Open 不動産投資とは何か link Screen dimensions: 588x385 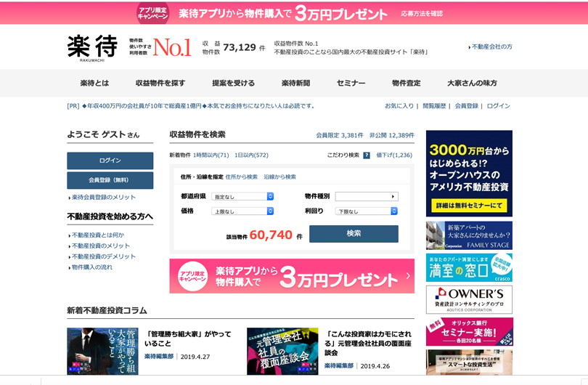pos(97,235)
